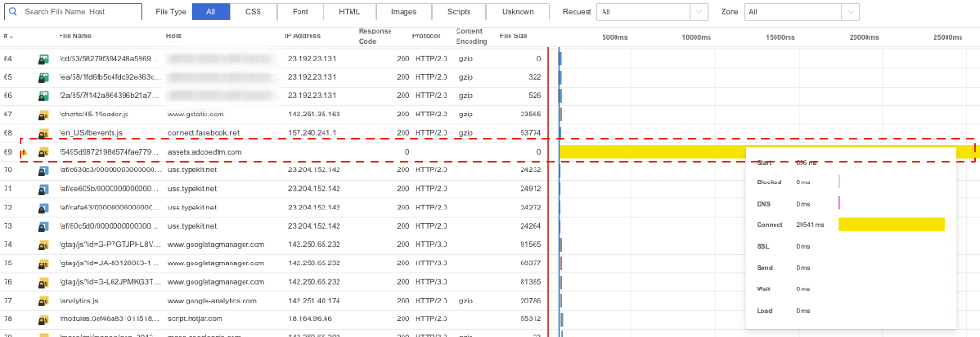Select the CSS file type filter

[x=253, y=12]
